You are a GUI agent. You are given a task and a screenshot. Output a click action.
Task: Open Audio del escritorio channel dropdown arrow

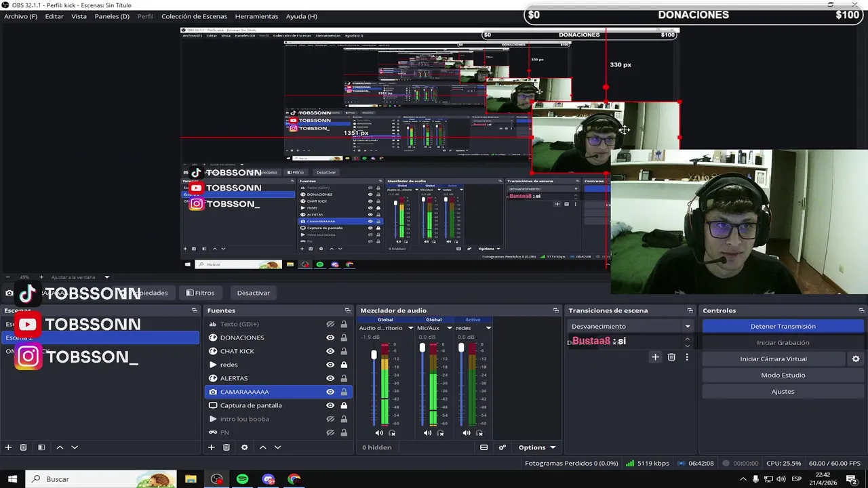pyautogui.click(x=410, y=328)
